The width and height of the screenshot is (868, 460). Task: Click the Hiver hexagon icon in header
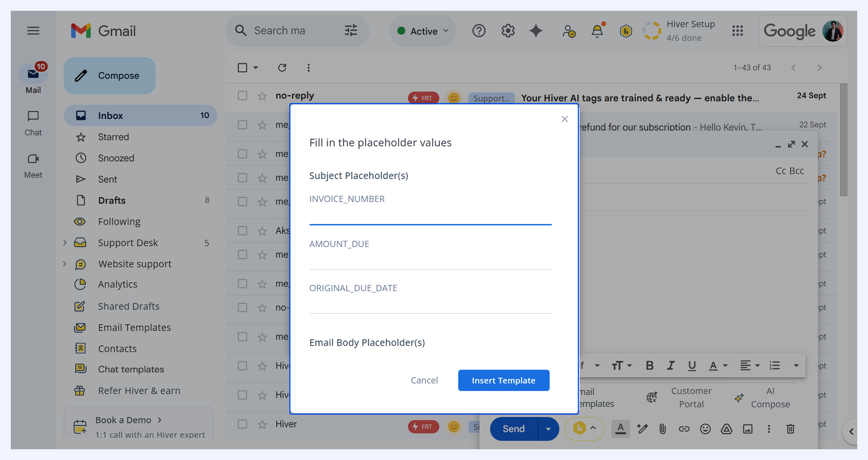tap(626, 31)
